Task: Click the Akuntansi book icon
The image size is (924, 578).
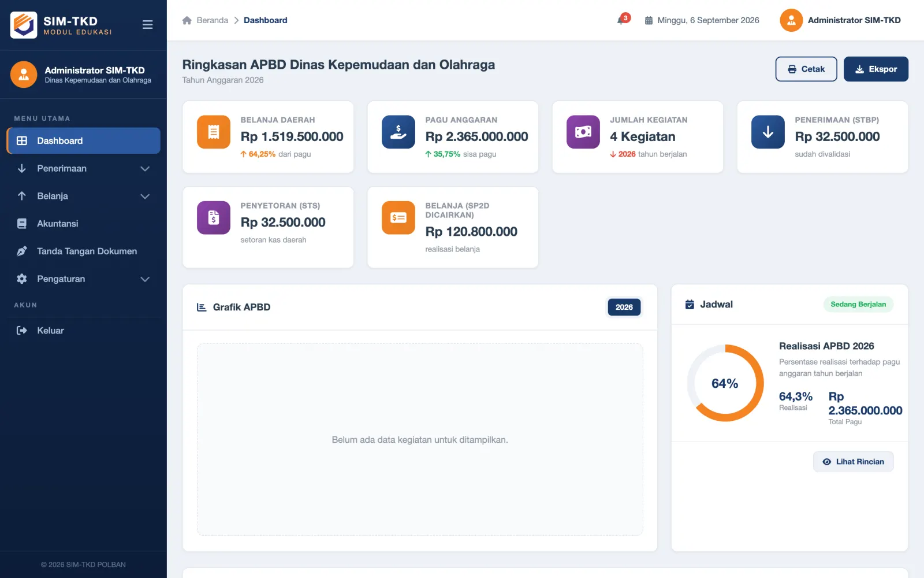Action: [x=22, y=224]
